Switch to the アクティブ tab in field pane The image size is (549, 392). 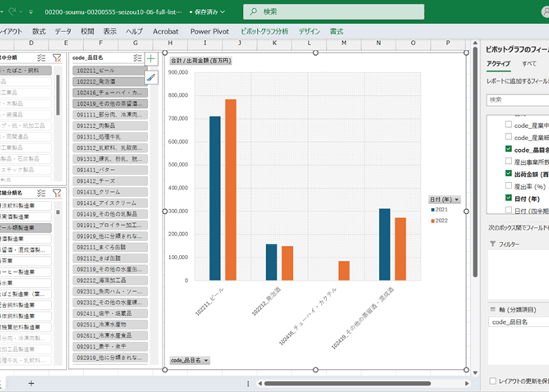tap(498, 64)
